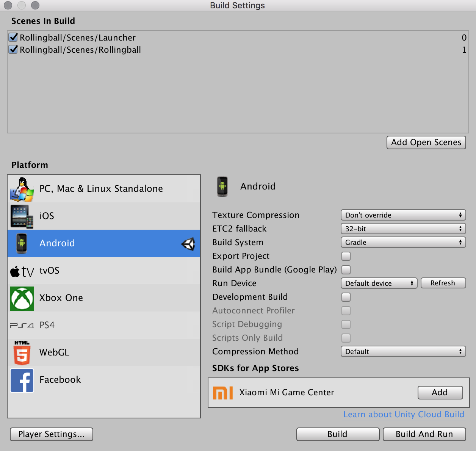Image resolution: width=476 pixels, height=451 pixels.
Task: Select the Facebook platform row
Action: 104,380
